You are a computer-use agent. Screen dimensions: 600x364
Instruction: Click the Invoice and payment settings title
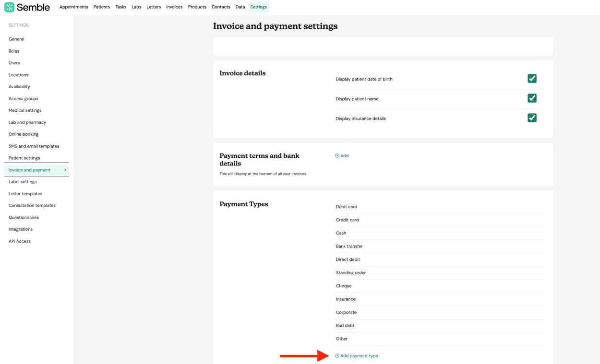(x=275, y=26)
